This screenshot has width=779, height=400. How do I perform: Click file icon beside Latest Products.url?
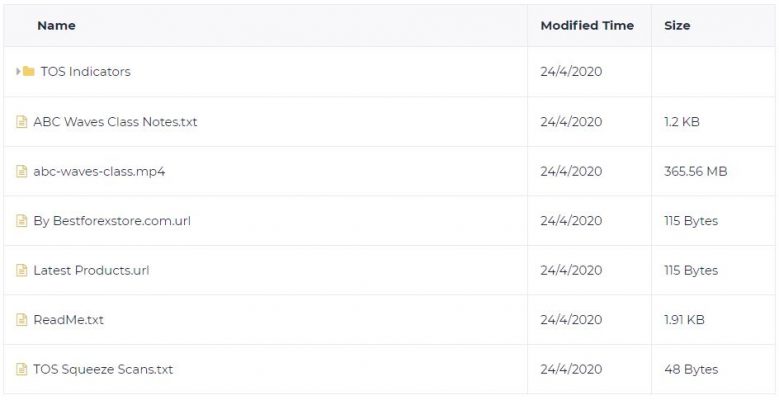coord(21,270)
